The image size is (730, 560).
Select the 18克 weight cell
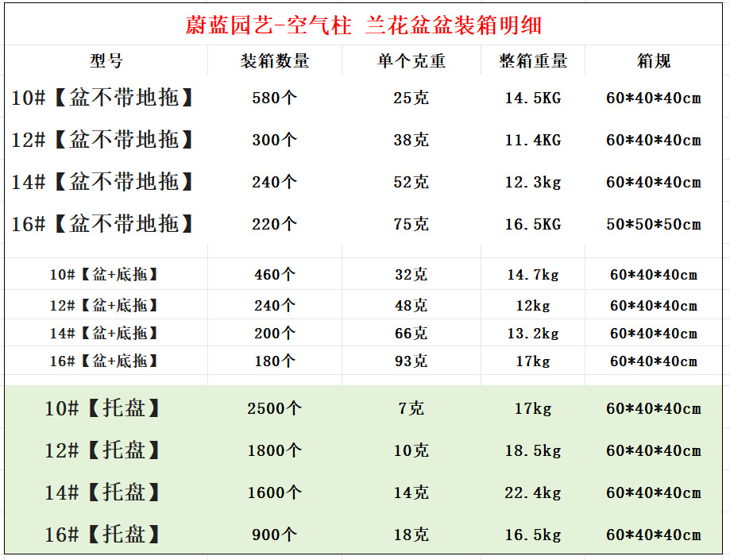pyautogui.click(x=411, y=535)
